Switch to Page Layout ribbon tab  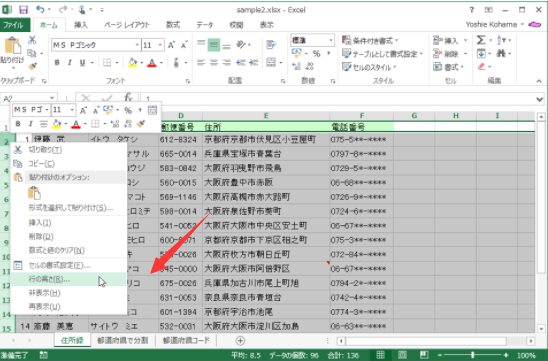point(127,25)
